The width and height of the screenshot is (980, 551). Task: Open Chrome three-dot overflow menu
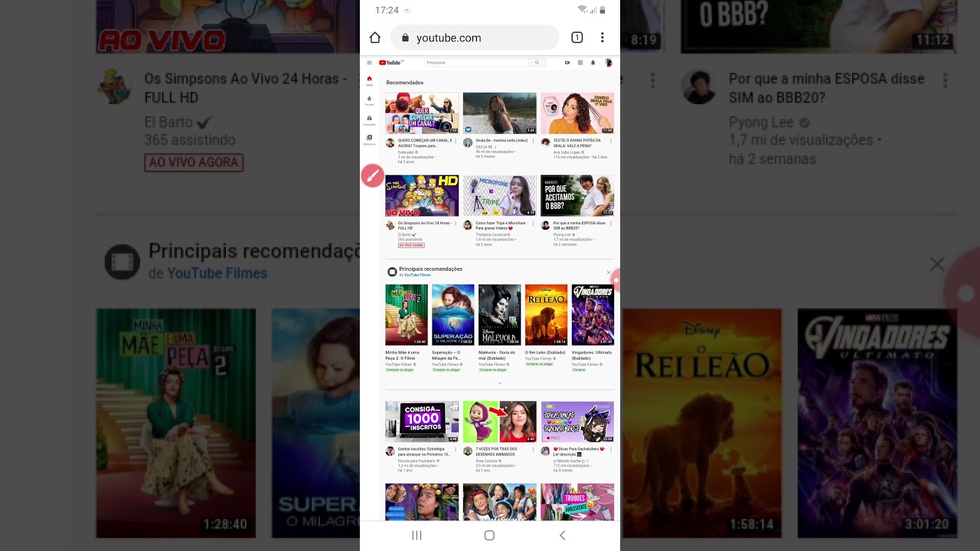(x=603, y=37)
